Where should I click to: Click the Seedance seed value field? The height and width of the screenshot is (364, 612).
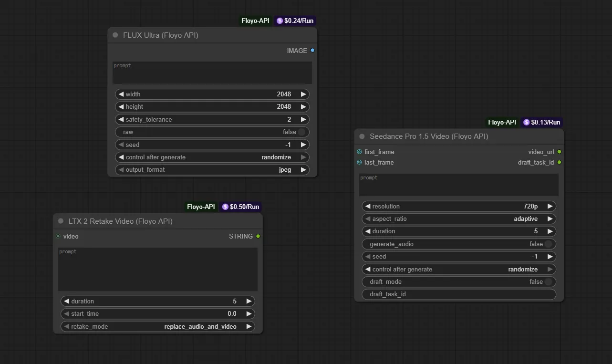pos(459,256)
